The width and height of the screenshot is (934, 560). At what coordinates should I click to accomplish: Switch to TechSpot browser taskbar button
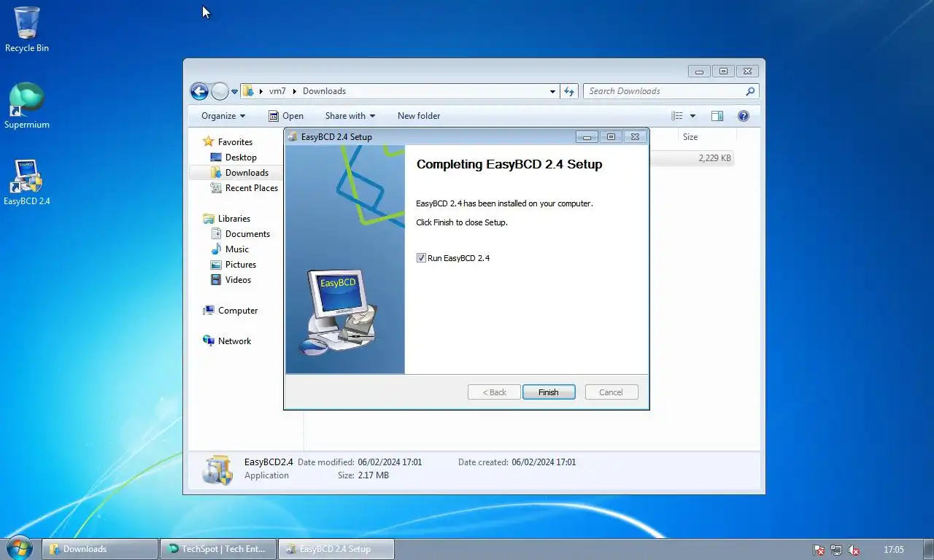pyautogui.click(x=218, y=549)
